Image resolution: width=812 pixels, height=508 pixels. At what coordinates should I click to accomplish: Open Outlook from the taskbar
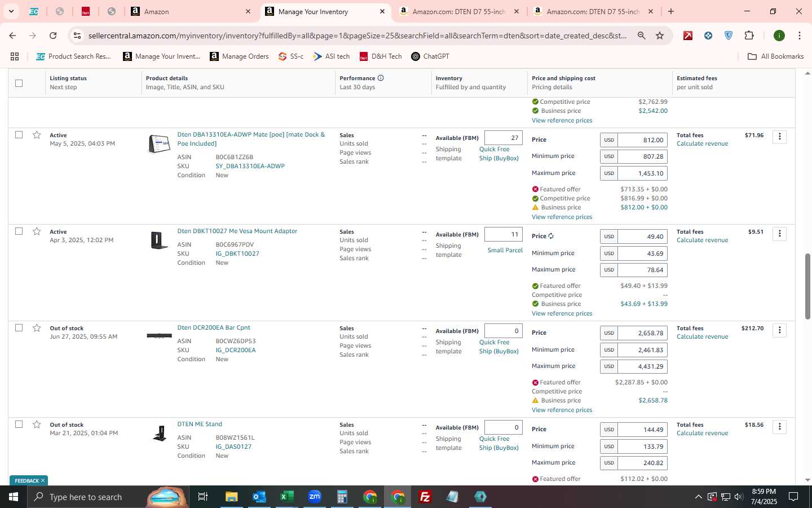pos(259,497)
